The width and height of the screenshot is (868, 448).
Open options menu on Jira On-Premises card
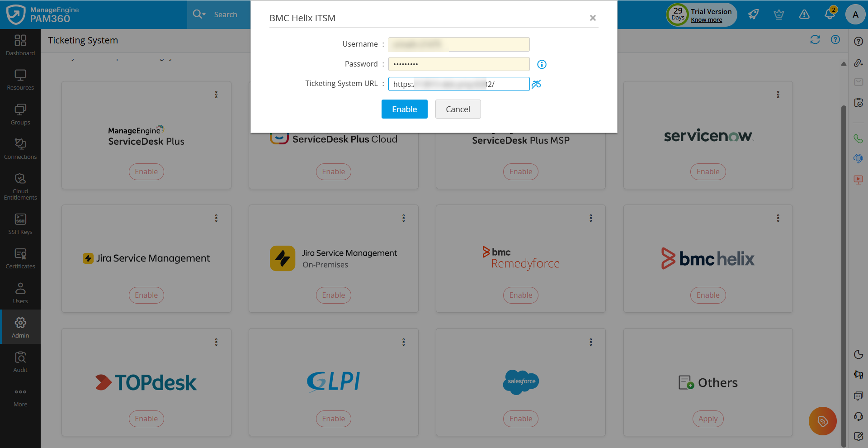click(x=404, y=218)
